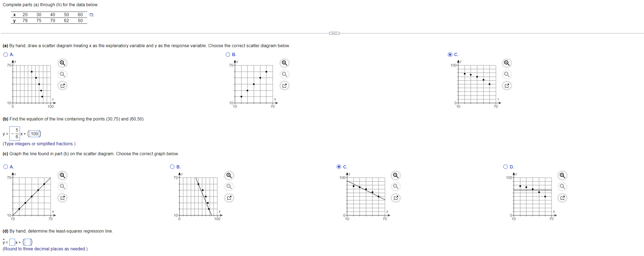Zoom into scatter diagram option A
The image size is (644, 256).
(62, 63)
